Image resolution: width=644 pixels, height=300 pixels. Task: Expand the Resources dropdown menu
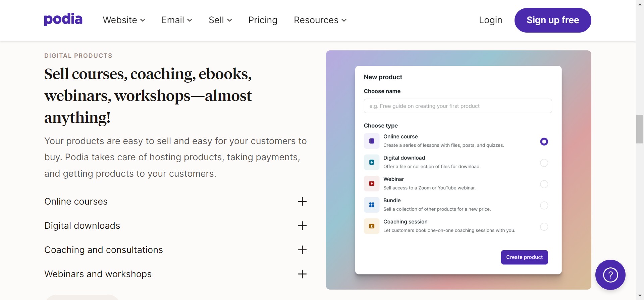(320, 20)
